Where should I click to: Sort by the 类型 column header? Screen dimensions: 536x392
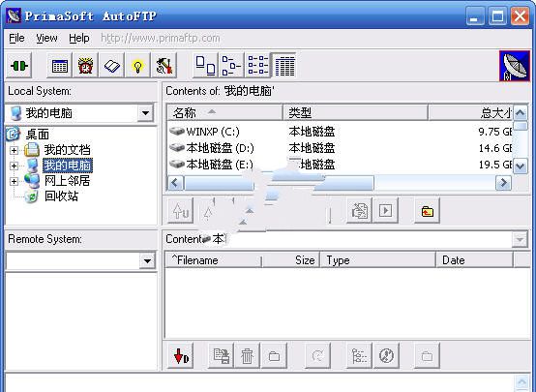click(x=356, y=112)
